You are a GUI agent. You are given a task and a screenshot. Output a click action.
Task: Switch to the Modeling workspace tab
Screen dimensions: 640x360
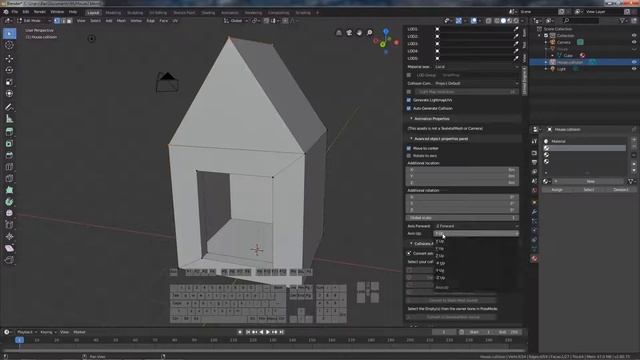[113, 13]
